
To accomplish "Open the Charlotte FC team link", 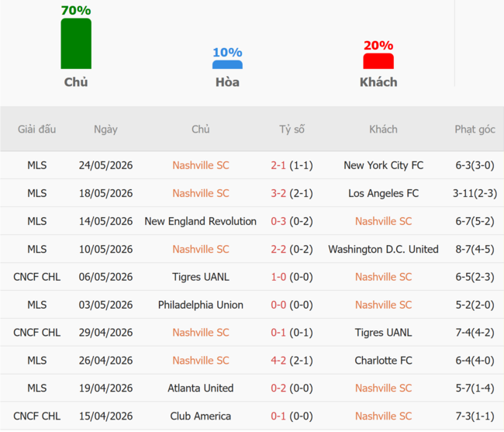I will pyautogui.click(x=384, y=361).
